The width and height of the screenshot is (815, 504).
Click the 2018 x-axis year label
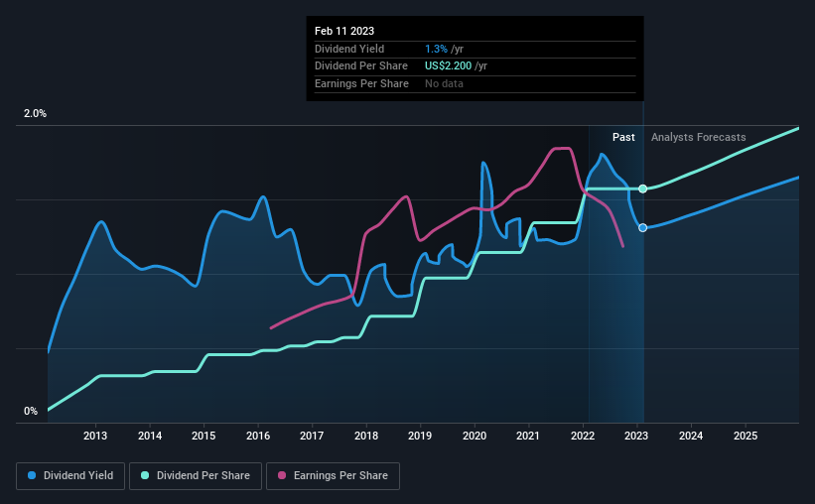point(366,436)
